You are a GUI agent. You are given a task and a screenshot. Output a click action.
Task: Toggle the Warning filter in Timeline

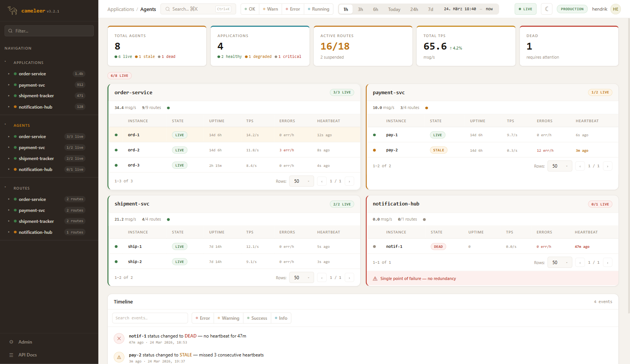click(229, 318)
